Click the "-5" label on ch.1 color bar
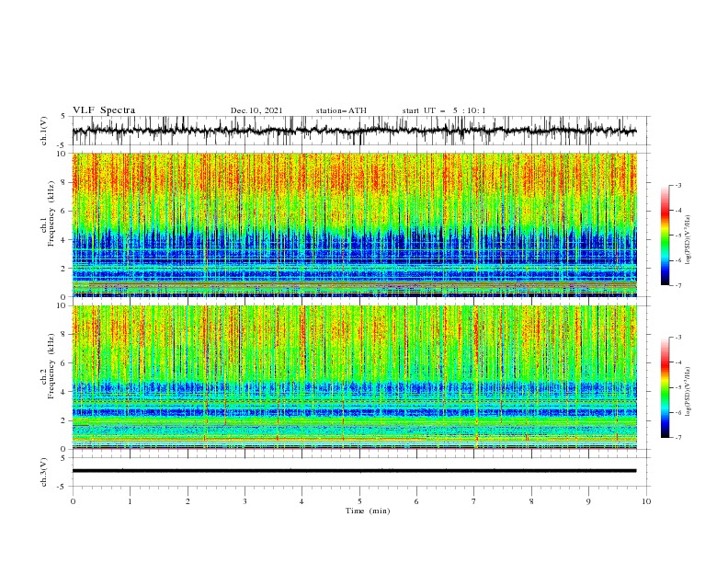 [677, 236]
